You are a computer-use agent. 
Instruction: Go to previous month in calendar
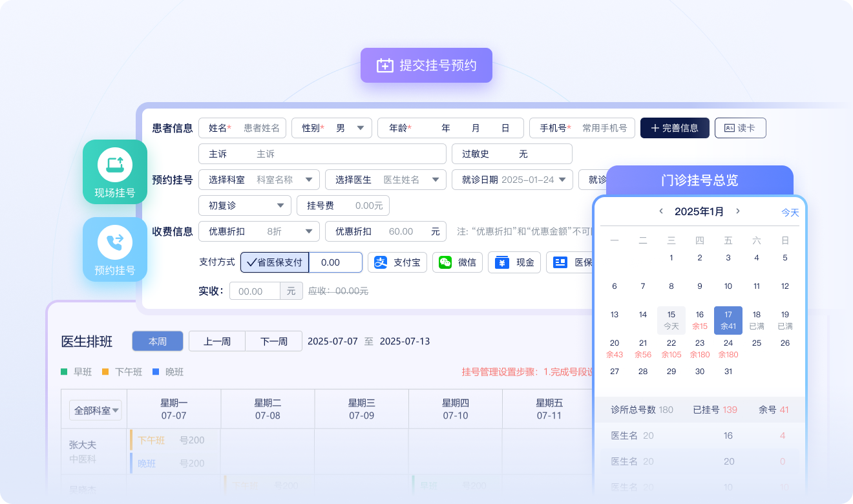[660, 211]
